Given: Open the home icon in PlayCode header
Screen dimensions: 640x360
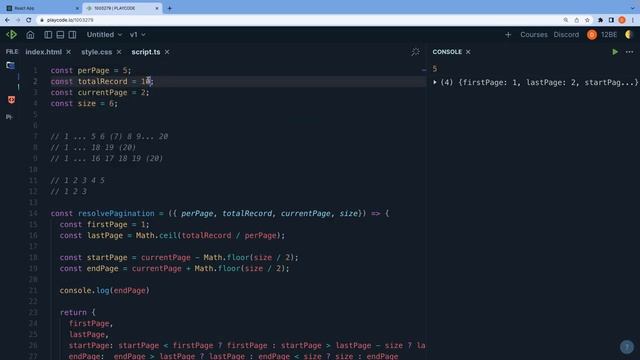Looking at the screenshot, I should 30,35.
